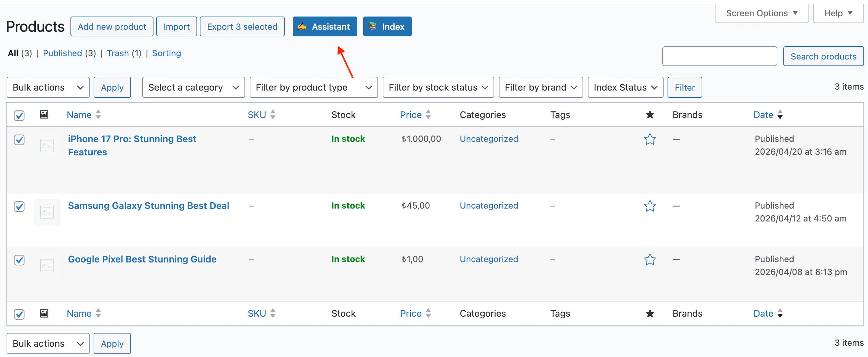Click In stock text in Google Pixel row
The height and width of the screenshot is (357, 868).
coord(348,259)
